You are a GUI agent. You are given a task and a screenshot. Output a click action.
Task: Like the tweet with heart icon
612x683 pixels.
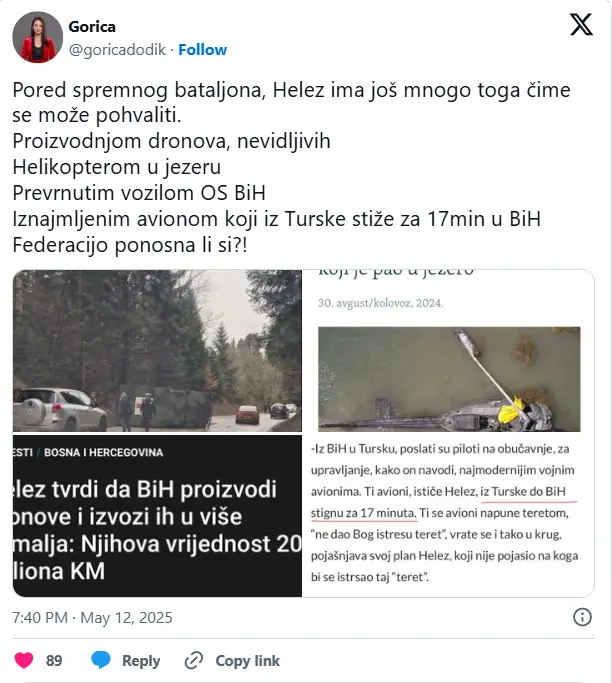(x=24, y=660)
